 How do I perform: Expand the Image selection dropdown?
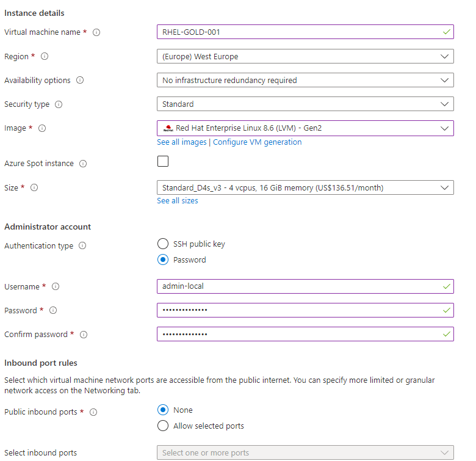coord(305,128)
